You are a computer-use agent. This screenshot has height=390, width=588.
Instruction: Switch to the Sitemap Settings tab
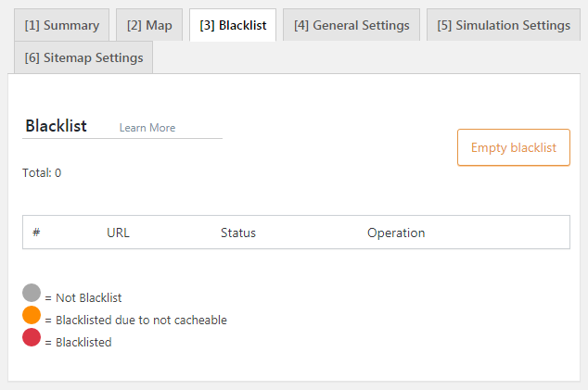pyautogui.click(x=83, y=58)
